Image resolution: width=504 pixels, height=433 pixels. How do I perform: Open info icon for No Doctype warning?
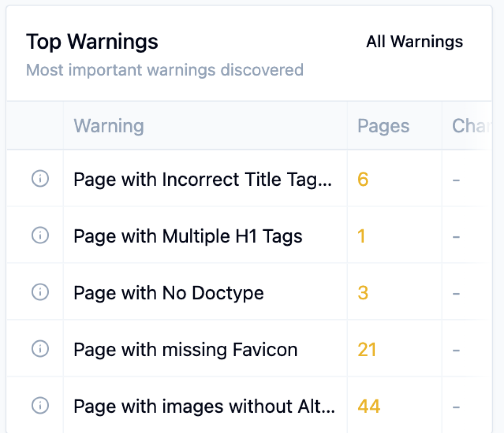(40, 292)
